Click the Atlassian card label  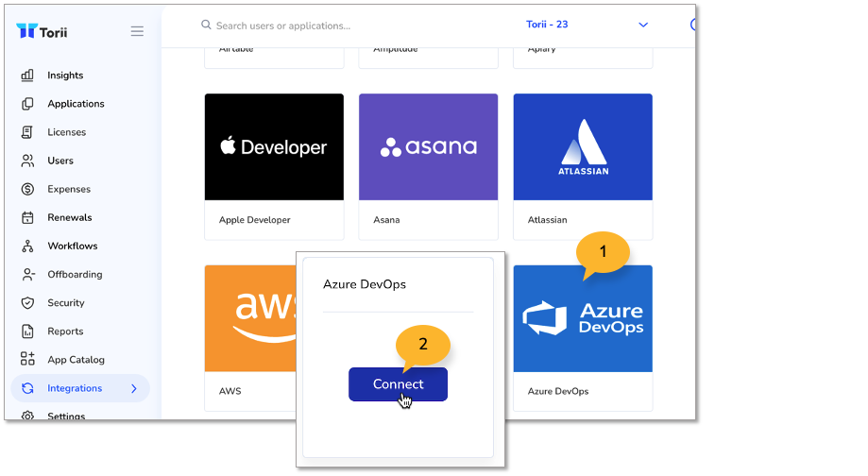tap(548, 220)
